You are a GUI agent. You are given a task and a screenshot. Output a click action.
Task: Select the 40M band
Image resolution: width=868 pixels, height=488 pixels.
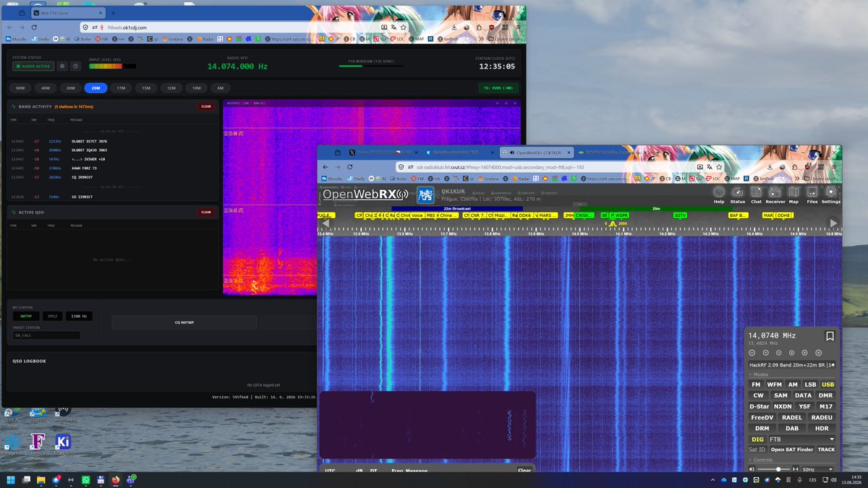click(45, 88)
